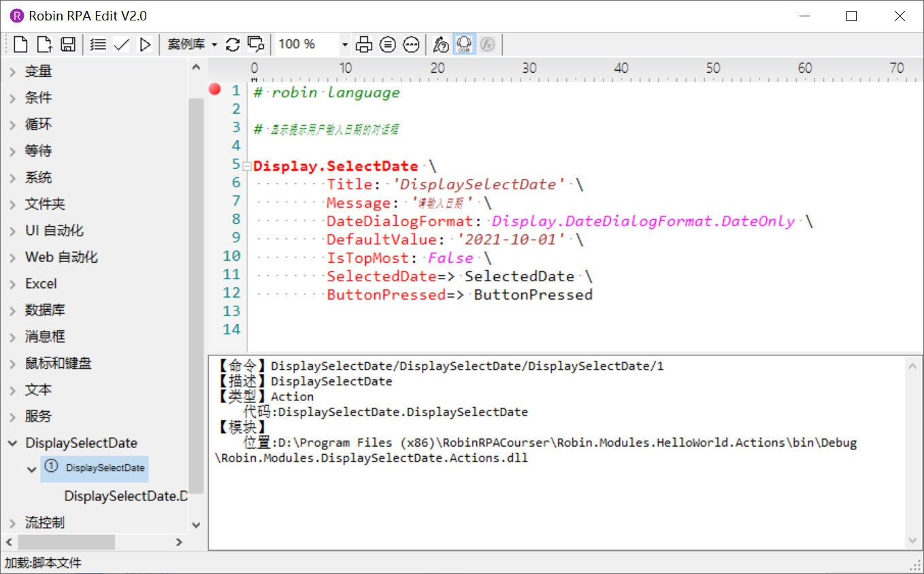Click the greyed fx function icon

(x=487, y=45)
